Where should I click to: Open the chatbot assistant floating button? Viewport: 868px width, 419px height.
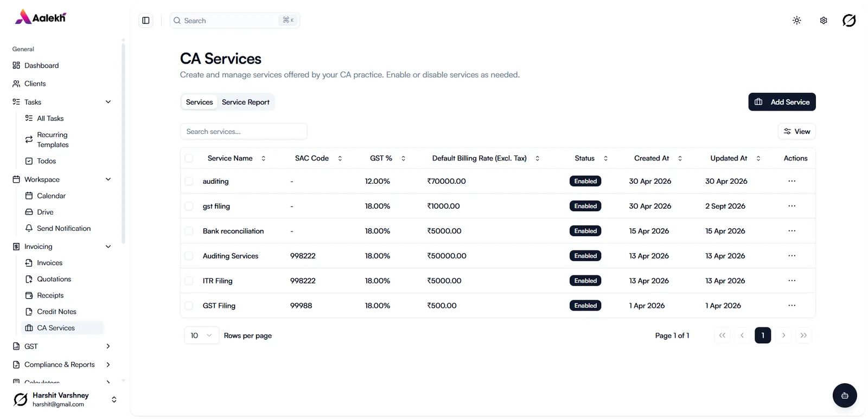tap(845, 396)
